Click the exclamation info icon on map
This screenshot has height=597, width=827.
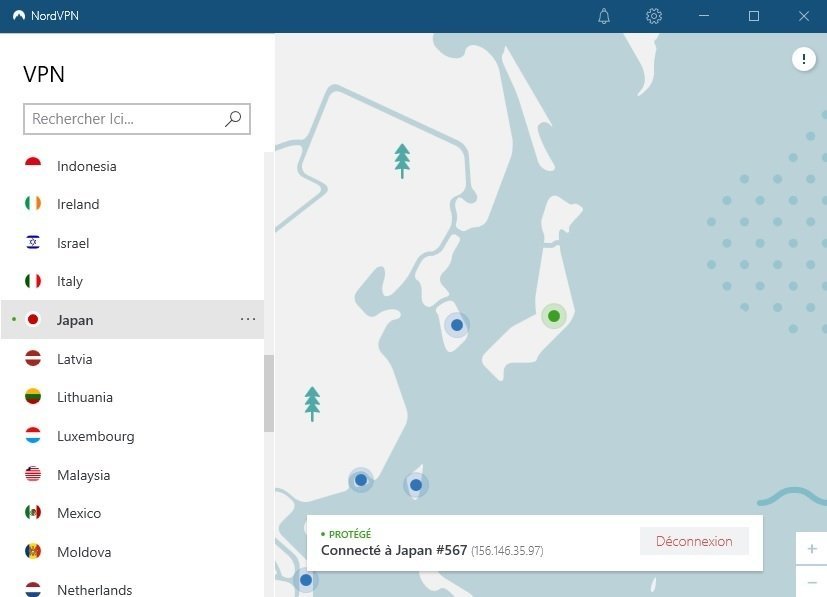coord(803,59)
